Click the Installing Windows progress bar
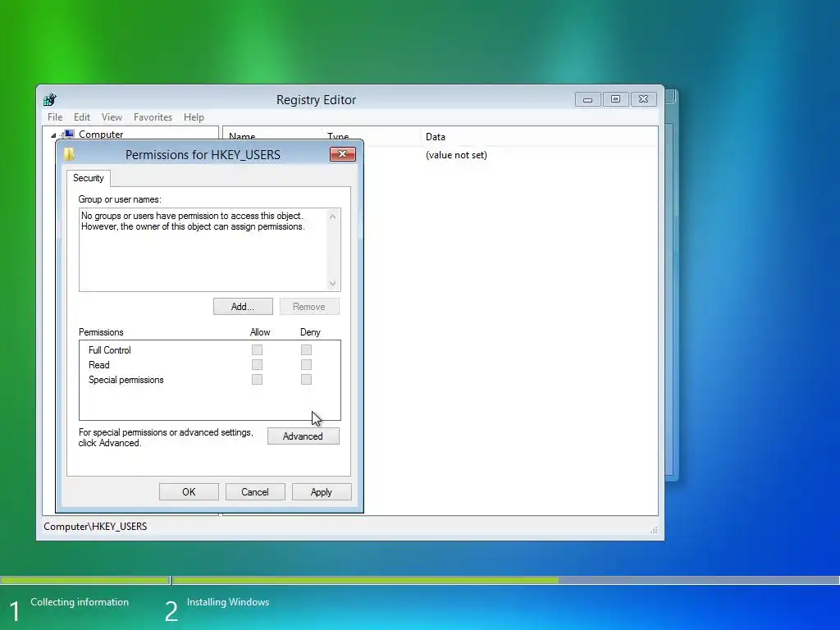The height and width of the screenshot is (630, 840). [x=505, y=580]
